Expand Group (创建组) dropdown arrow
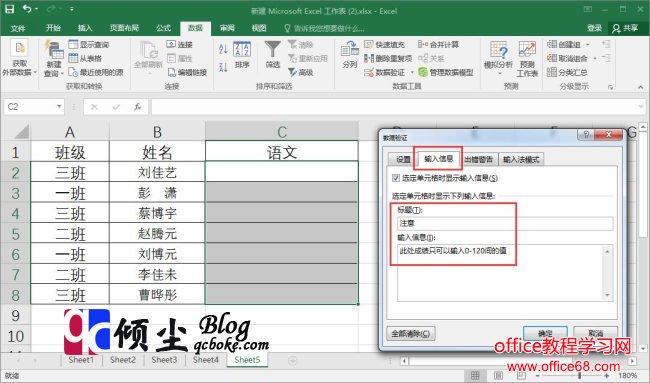 tap(587, 44)
